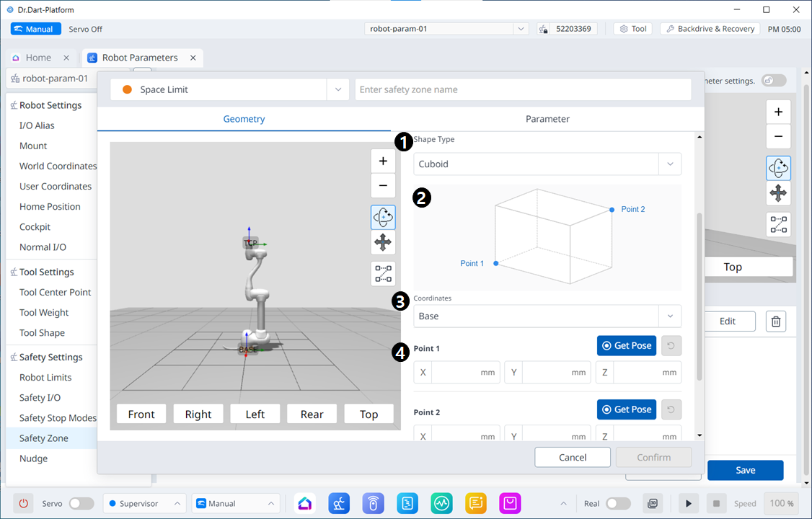812x519 pixels.
Task: Click the play button near Speed
Action: (689, 503)
